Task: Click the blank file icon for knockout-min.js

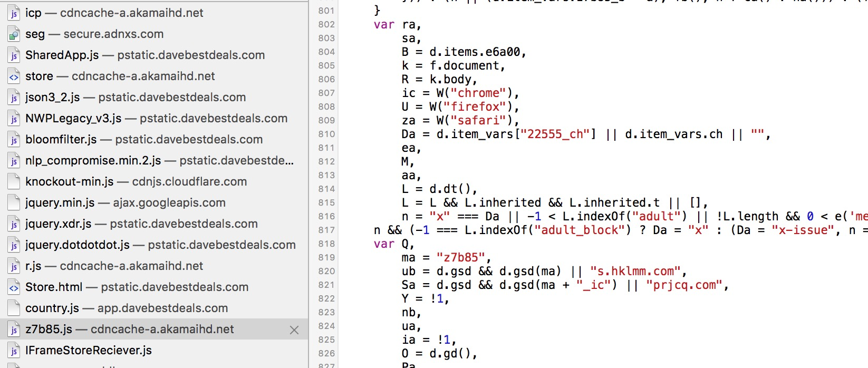Action: 14,182
